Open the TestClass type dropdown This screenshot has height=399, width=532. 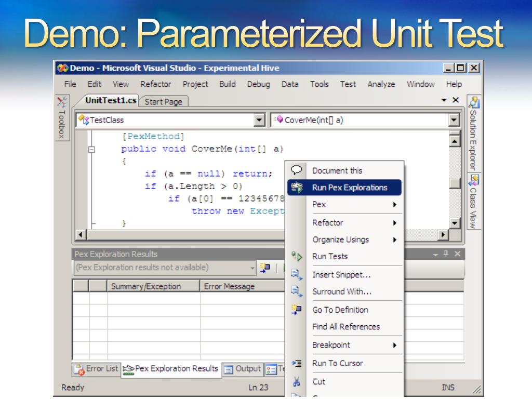(x=260, y=120)
